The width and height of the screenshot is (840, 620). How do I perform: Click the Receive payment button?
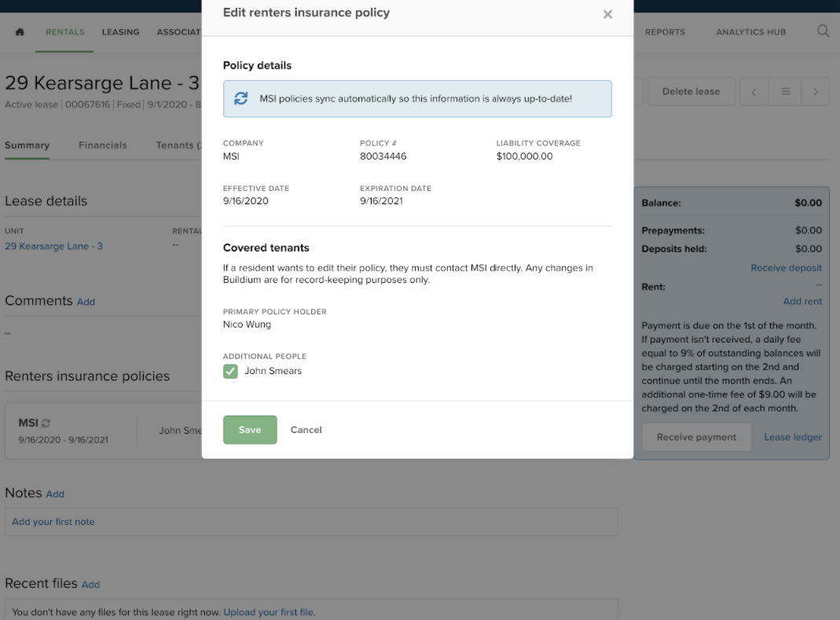point(696,437)
